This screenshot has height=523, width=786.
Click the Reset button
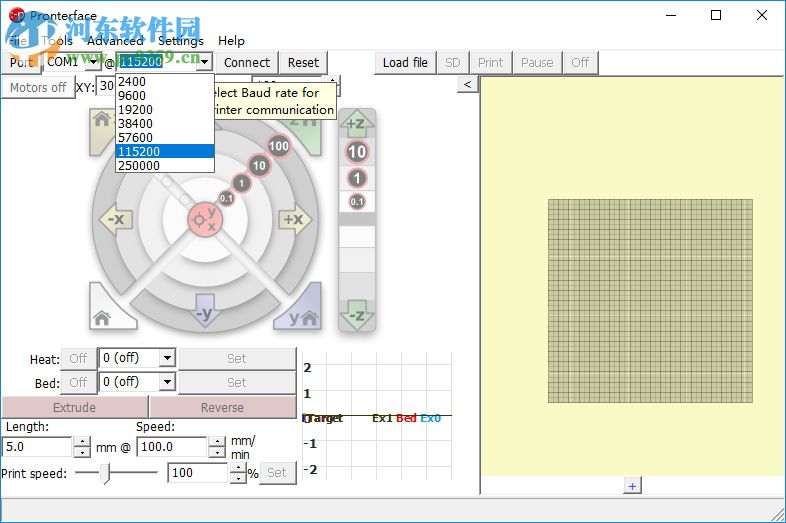303,63
